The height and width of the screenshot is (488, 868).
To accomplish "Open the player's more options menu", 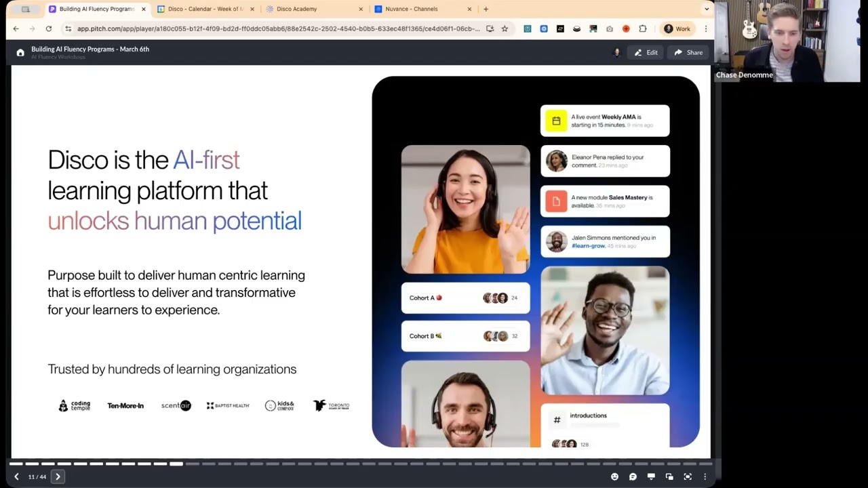I will click(x=705, y=476).
